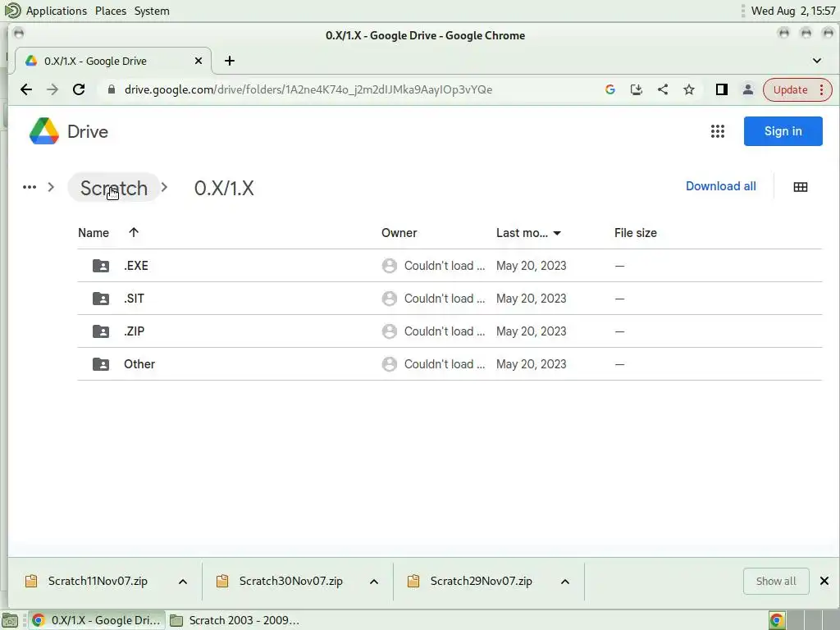Sort by the Name column header
840x630 pixels.
(94, 232)
